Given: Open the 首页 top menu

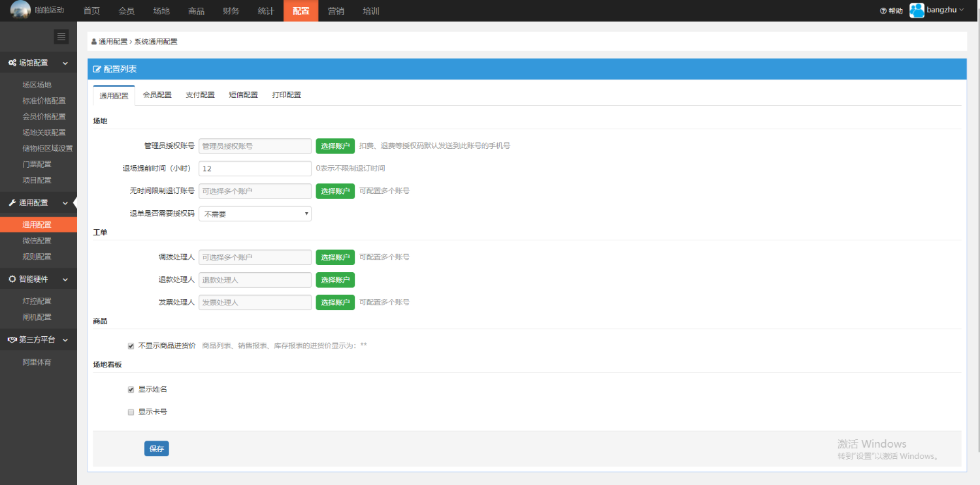Looking at the screenshot, I should coord(92,11).
